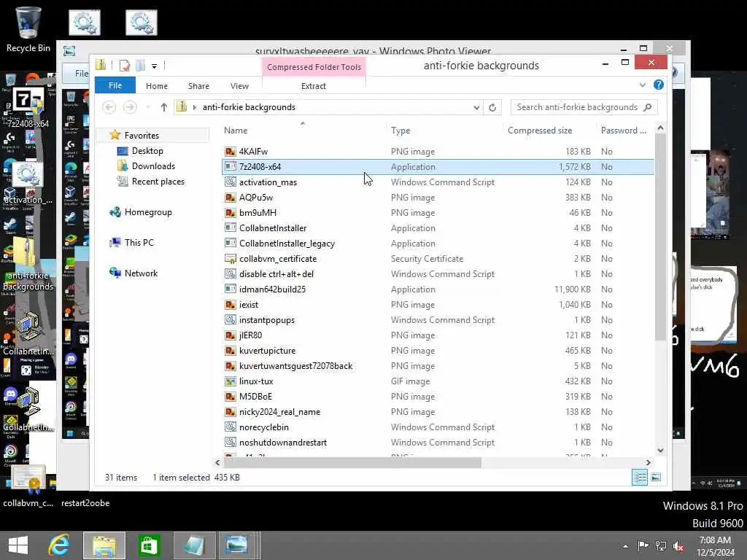Click the breadcrumb arrow before anti-forkie backgrounds

point(195,108)
